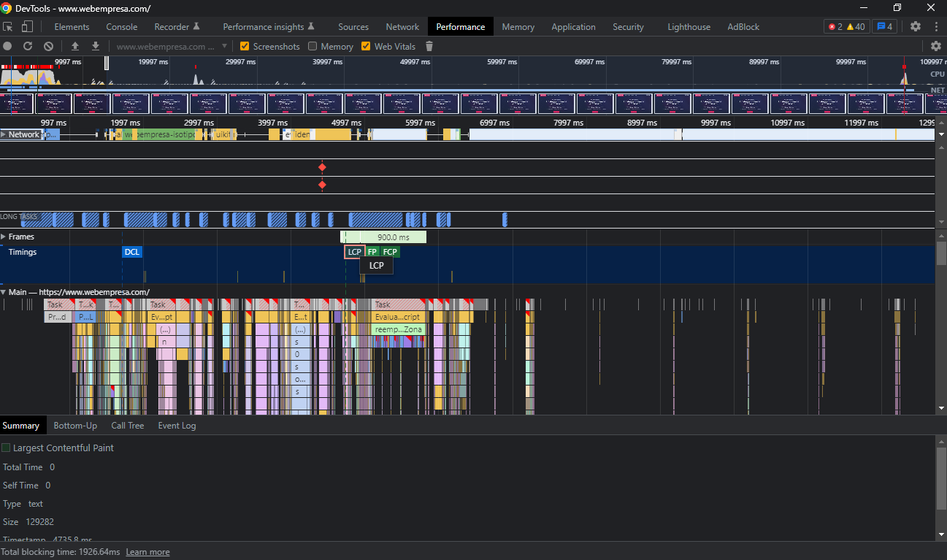Click the Type value text
Viewport: 947px width, 560px height.
point(36,504)
